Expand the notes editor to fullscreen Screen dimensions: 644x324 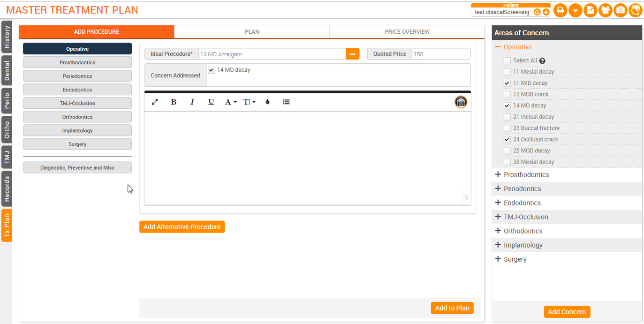(x=155, y=102)
